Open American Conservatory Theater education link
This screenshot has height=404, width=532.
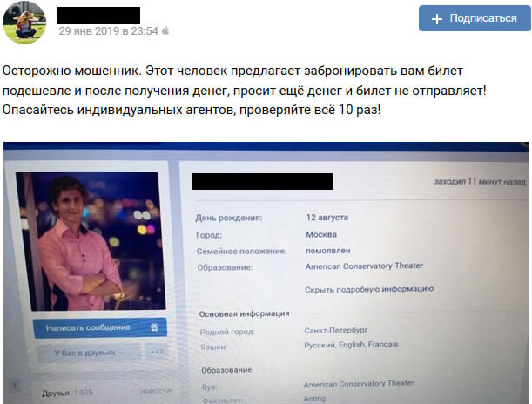coord(364,266)
